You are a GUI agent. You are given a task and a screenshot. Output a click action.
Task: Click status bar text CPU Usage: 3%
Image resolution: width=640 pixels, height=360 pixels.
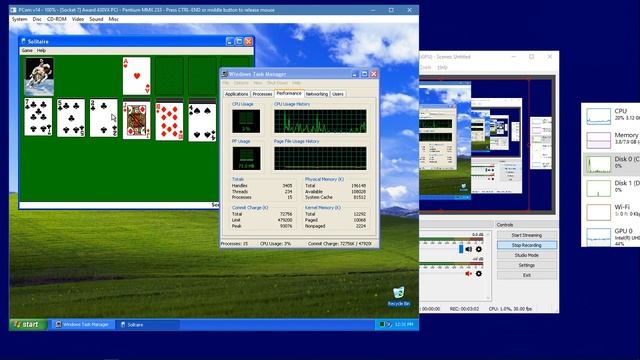(x=275, y=244)
